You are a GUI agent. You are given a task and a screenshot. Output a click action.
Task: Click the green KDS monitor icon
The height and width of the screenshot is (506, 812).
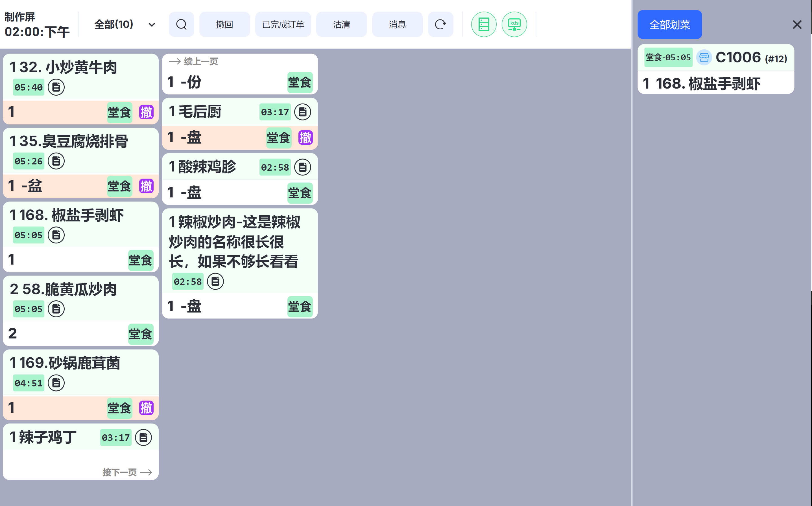click(514, 25)
